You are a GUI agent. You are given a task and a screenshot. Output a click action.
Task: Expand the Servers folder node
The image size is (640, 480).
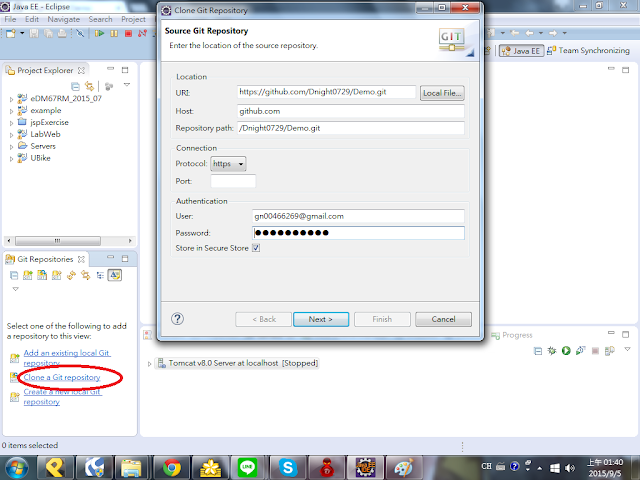click(x=11, y=147)
